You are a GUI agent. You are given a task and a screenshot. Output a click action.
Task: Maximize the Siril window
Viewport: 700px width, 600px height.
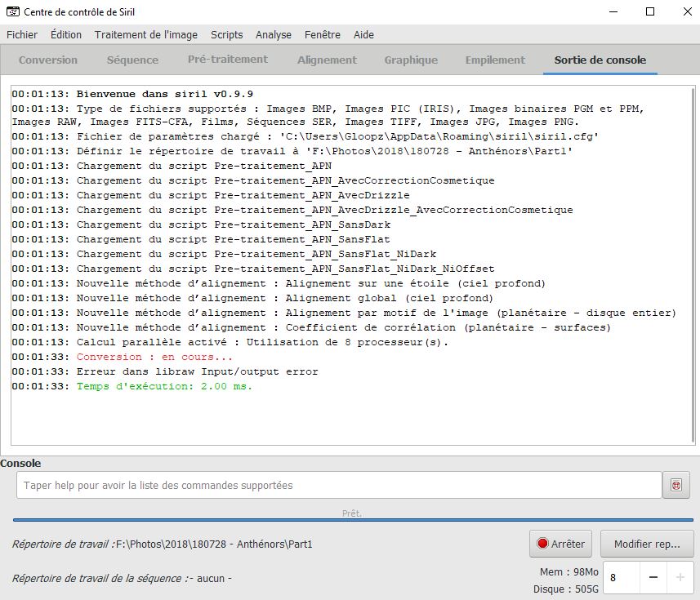tap(650, 11)
